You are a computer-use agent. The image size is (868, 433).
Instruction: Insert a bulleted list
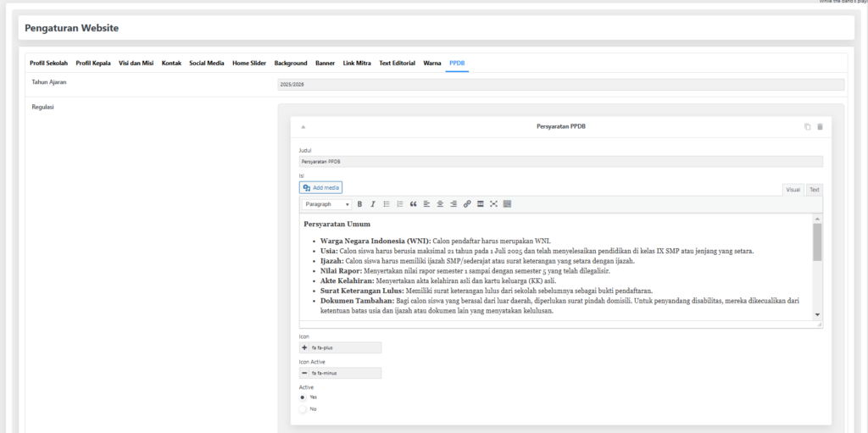pos(387,204)
